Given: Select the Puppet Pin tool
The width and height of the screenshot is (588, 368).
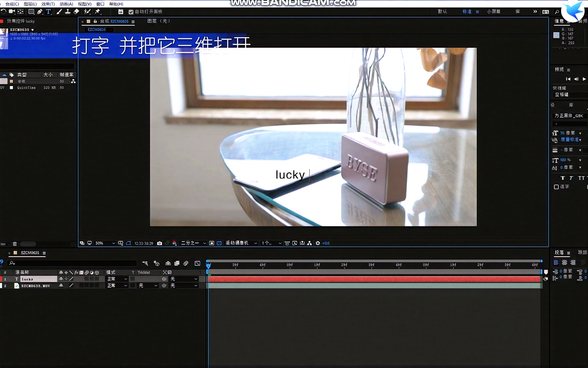Looking at the screenshot, I should pos(98,12).
